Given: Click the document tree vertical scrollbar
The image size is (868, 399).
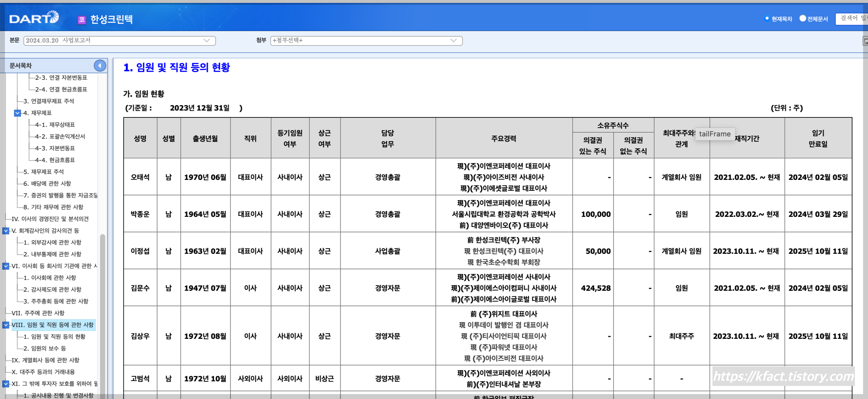Looking at the screenshot, I should point(102,303).
